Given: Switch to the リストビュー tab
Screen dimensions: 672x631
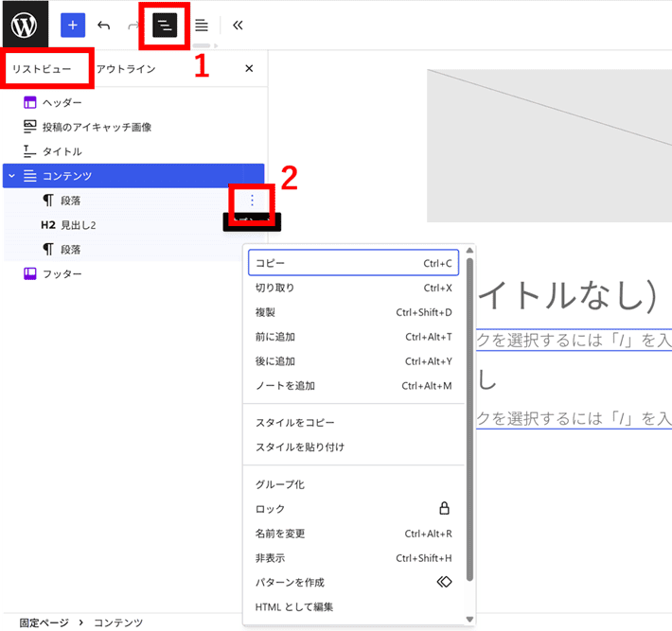Looking at the screenshot, I should [42, 69].
